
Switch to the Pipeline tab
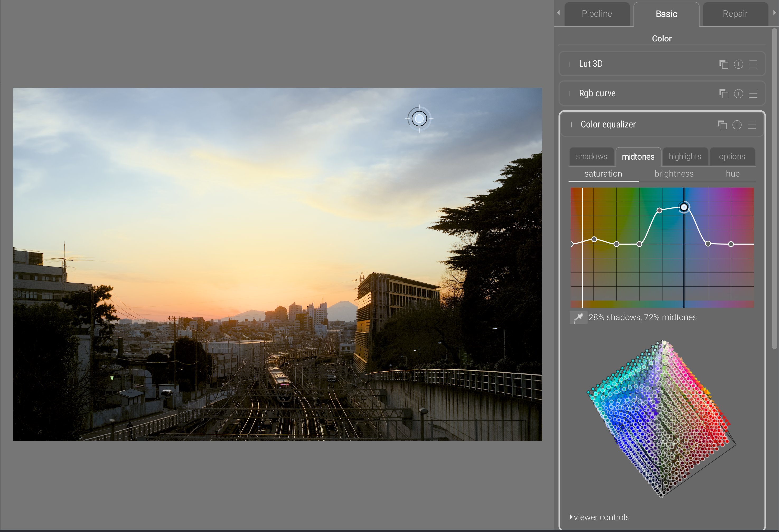[597, 14]
